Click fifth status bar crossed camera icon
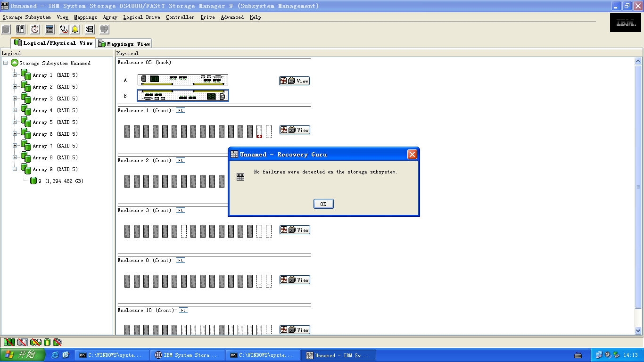This screenshot has height=362, width=644. [x=58, y=342]
